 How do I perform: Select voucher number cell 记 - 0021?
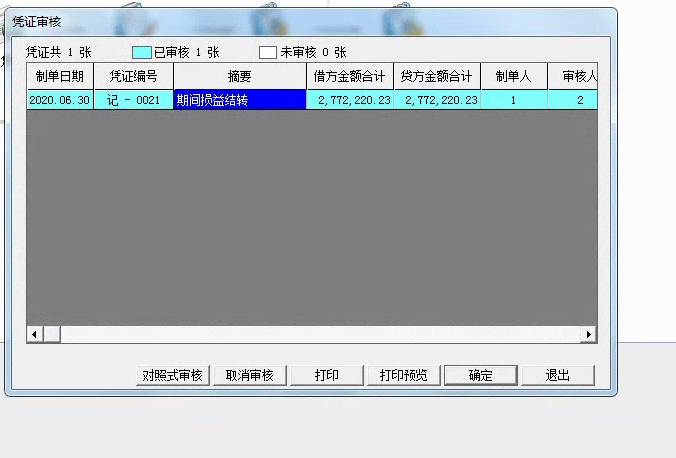[x=134, y=100]
